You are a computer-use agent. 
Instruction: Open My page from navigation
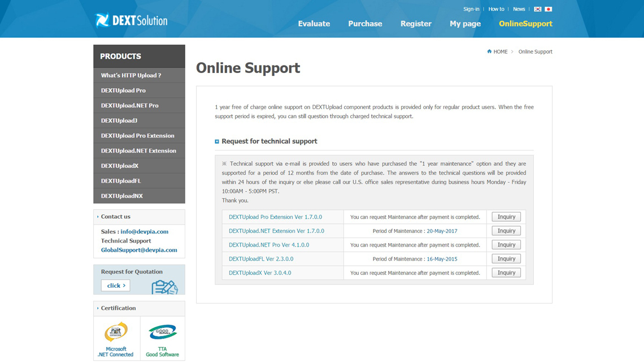pyautogui.click(x=465, y=24)
